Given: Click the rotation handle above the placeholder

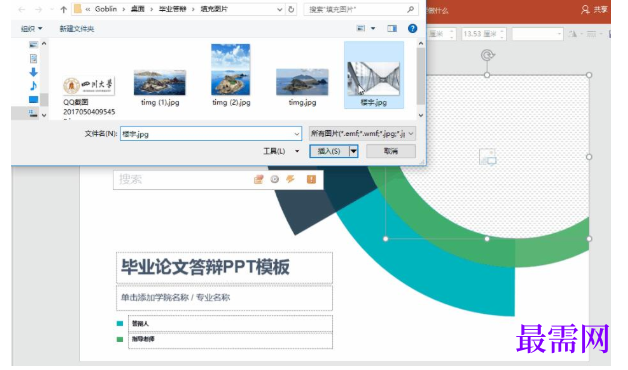Looking at the screenshot, I should (x=487, y=55).
